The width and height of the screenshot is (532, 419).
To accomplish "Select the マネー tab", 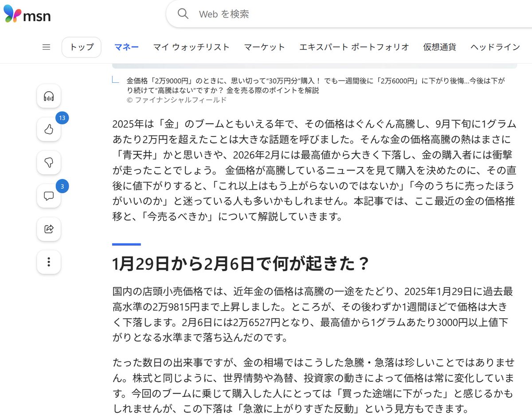I will 126,47.
